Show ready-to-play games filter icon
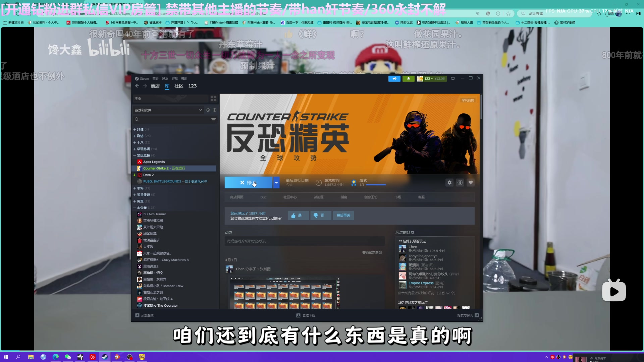Viewport: 644px width, 362px height. 215,110
